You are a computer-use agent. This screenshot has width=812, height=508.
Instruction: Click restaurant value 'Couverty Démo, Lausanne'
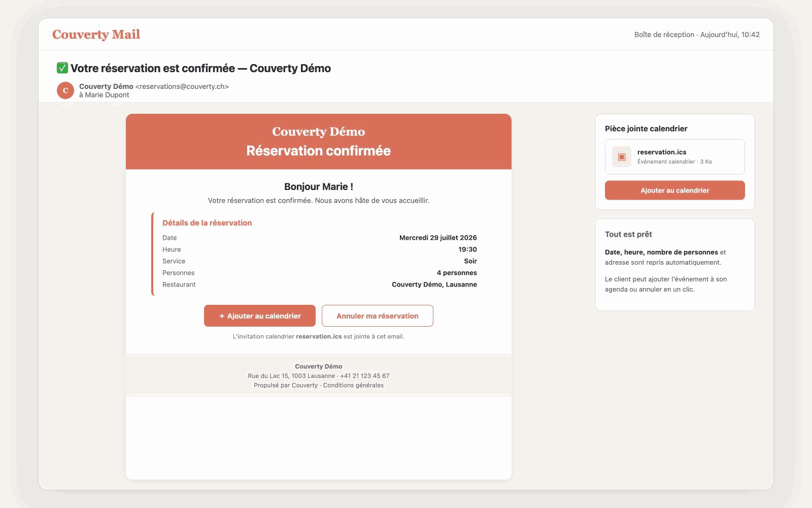pyautogui.click(x=434, y=284)
